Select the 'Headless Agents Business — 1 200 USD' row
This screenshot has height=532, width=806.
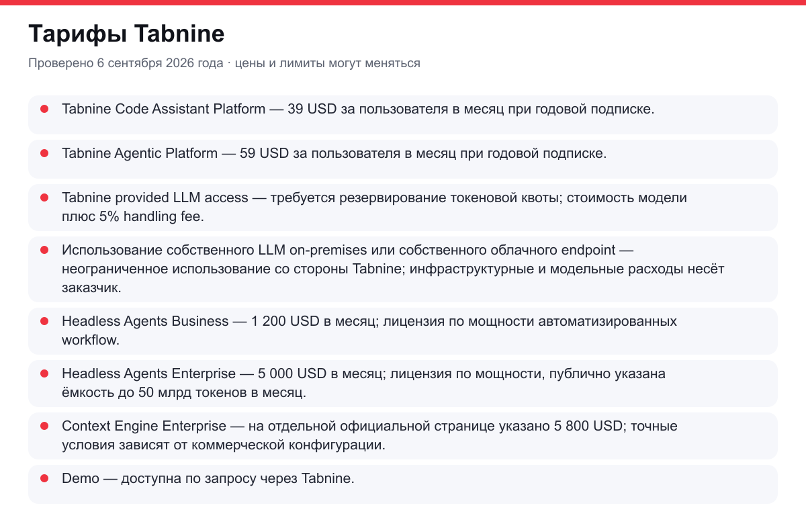pyautogui.click(x=403, y=331)
